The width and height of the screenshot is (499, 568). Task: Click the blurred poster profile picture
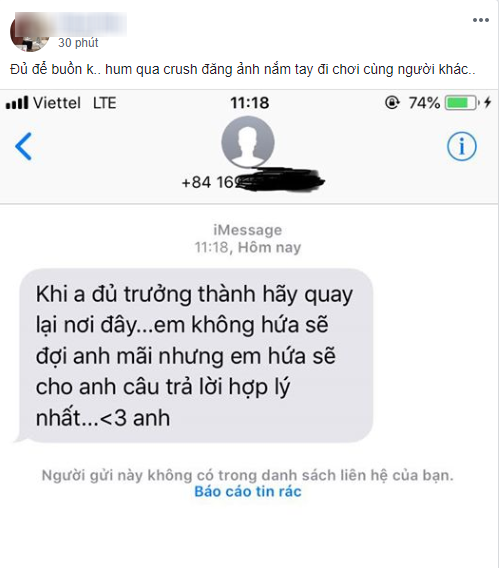coord(29,32)
